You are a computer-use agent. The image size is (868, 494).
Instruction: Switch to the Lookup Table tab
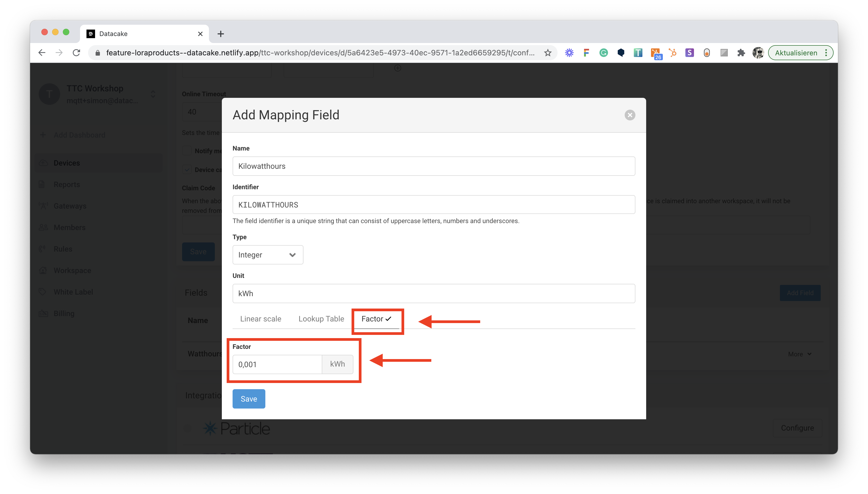coord(321,319)
